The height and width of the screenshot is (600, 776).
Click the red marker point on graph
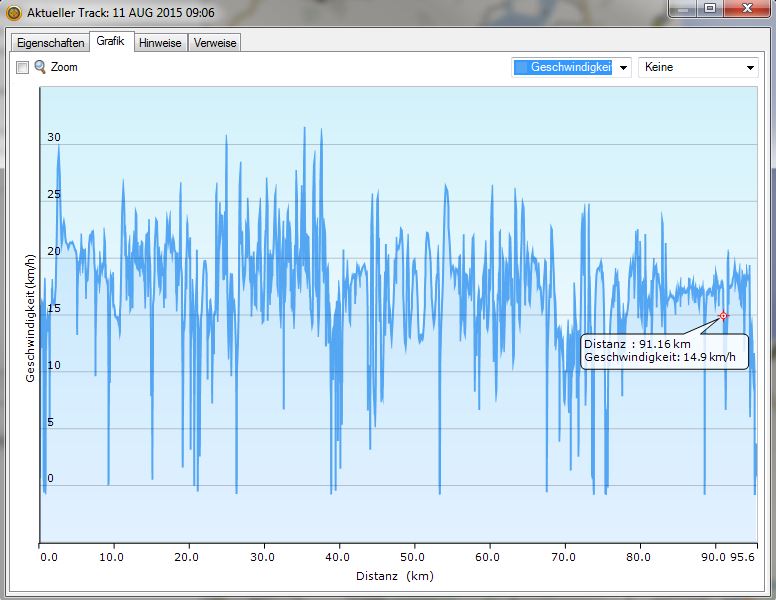click(x=723, y=316)
